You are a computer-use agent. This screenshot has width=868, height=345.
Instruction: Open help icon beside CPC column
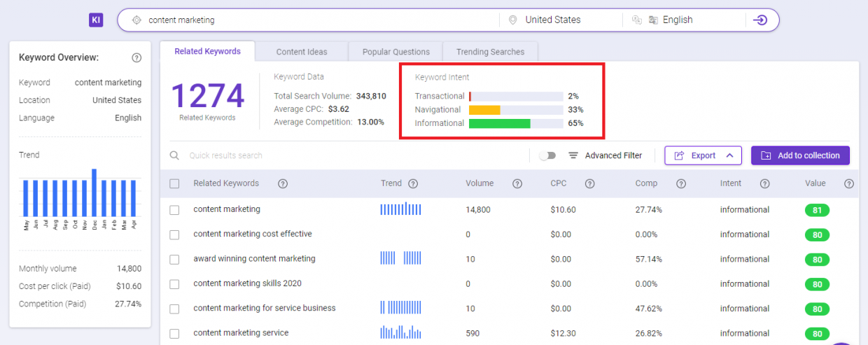point(590,184)
